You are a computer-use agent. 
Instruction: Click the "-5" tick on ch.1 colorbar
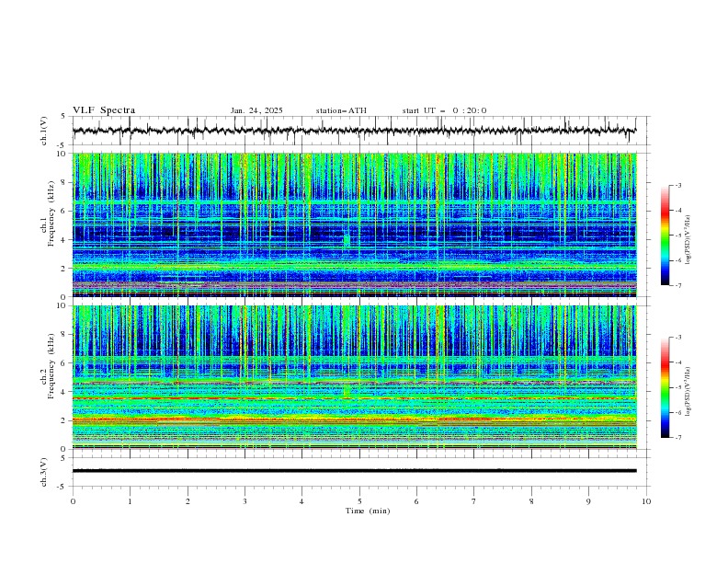coord(678,236)
